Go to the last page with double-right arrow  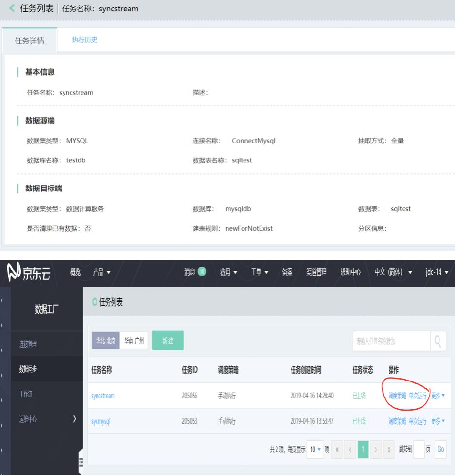[389, 449]
